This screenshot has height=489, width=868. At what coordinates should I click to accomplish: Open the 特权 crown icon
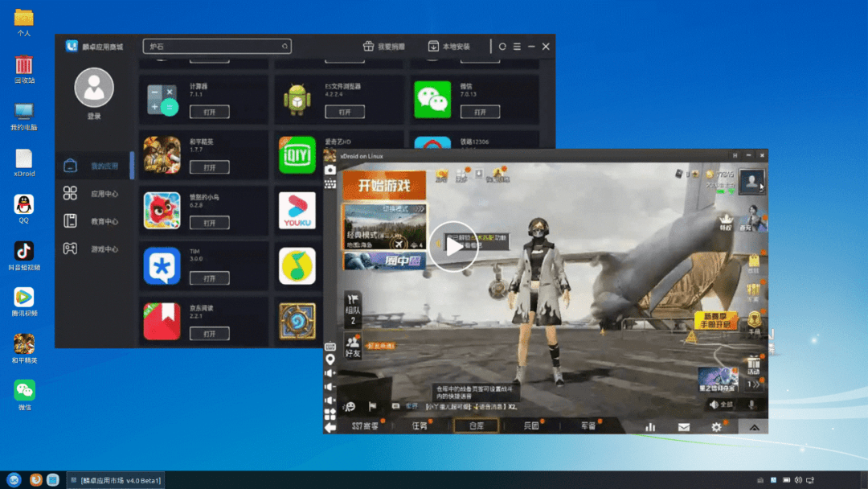pyautogui.click(x=726, y=222)
